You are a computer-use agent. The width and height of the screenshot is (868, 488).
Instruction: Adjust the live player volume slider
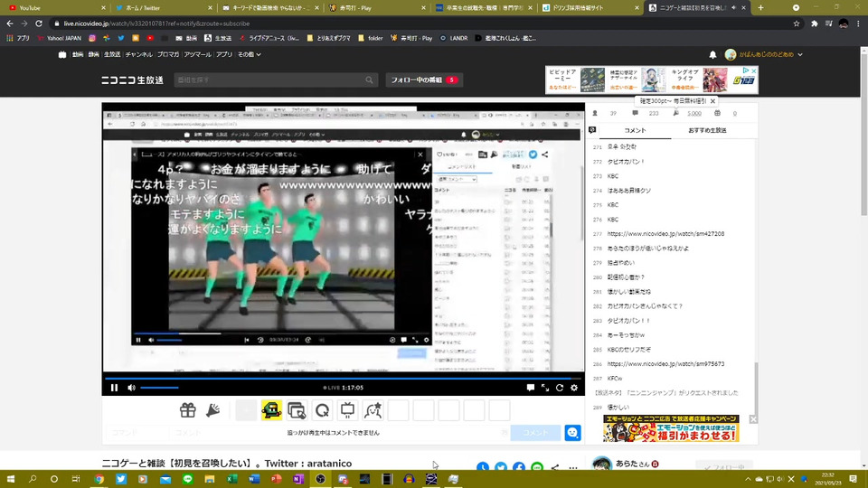(159, 388)
